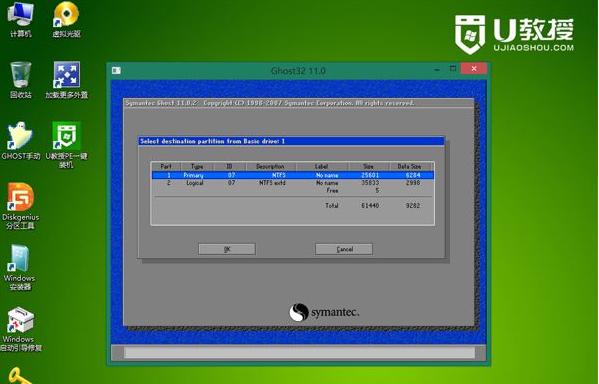Click the Data Size column header
The image size is (599, 384).
coord(411,166)
